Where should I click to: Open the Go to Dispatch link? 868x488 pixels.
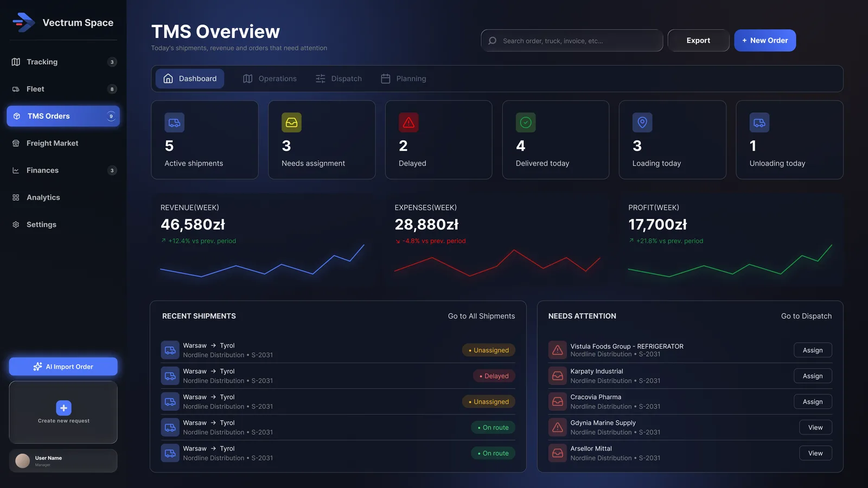(806, 316)
